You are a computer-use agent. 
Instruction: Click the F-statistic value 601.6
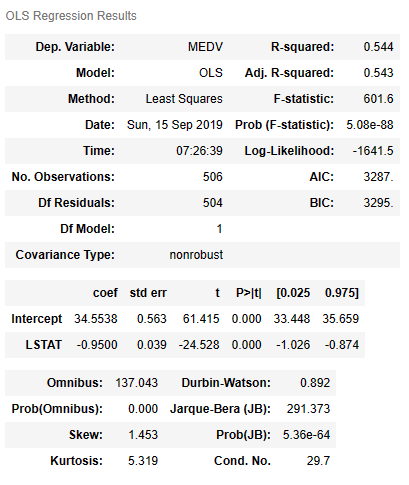(x=378, y=99)
